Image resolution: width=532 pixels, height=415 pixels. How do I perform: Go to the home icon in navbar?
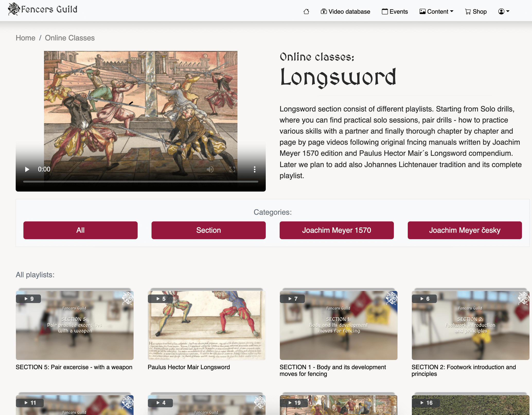click(306, 12)
